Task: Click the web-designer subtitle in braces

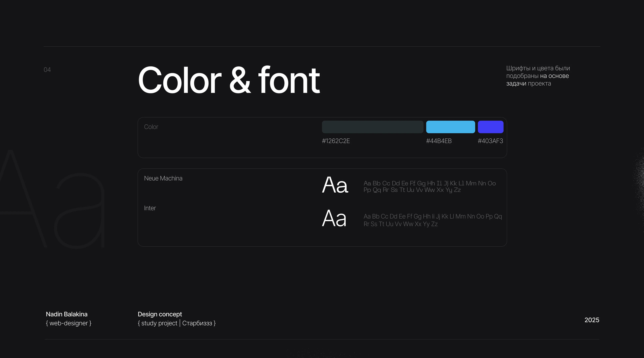Action: (68, 323)
